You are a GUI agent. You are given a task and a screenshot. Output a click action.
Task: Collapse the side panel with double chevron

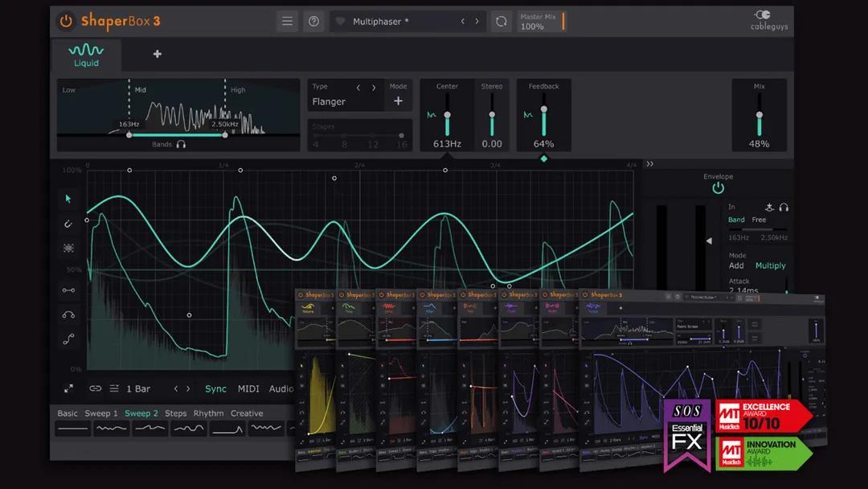[x=650, y=164]
